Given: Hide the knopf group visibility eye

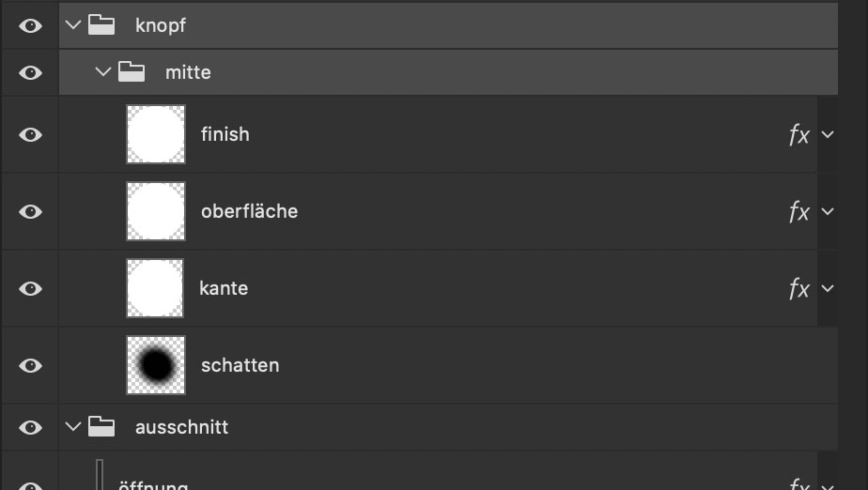Looking at the screenshot, I should (x=30, y=25).
